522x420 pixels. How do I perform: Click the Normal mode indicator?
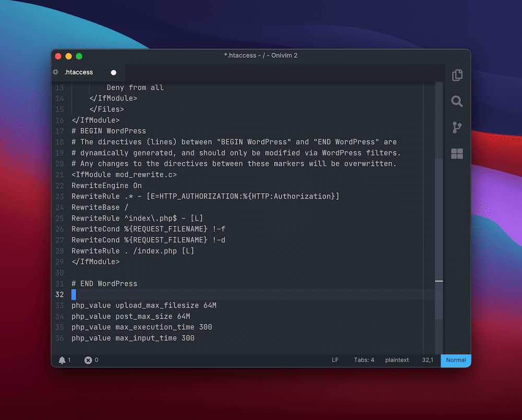pyautogui.click(x=455, y=360)
